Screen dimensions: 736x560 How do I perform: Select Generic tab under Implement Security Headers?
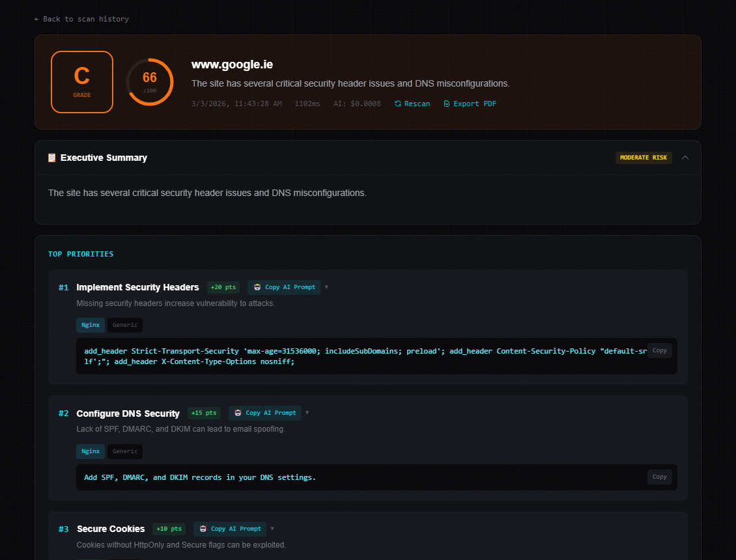click(125, 325)
